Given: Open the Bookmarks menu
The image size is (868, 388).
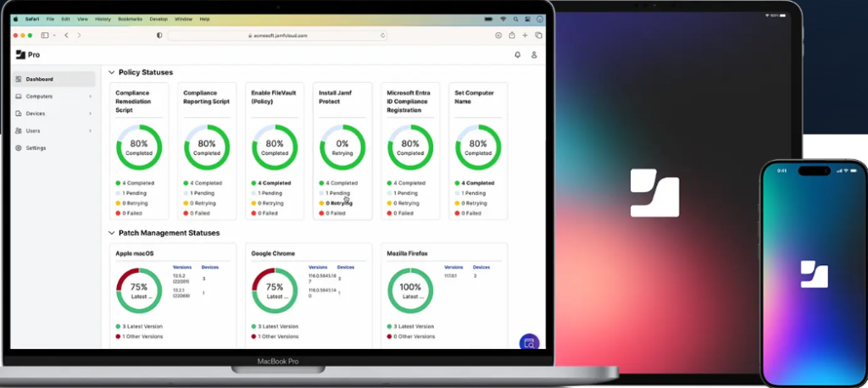Looking at the screenshot, I should (130, 19).
